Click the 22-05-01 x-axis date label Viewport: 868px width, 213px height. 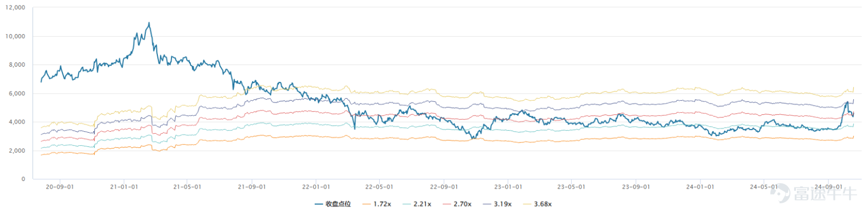coord(379,187)
